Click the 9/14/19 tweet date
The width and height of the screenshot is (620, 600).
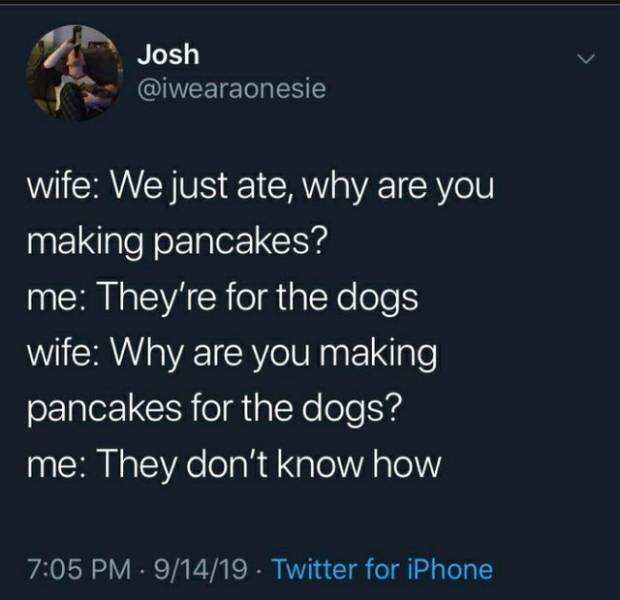point(200,569)
